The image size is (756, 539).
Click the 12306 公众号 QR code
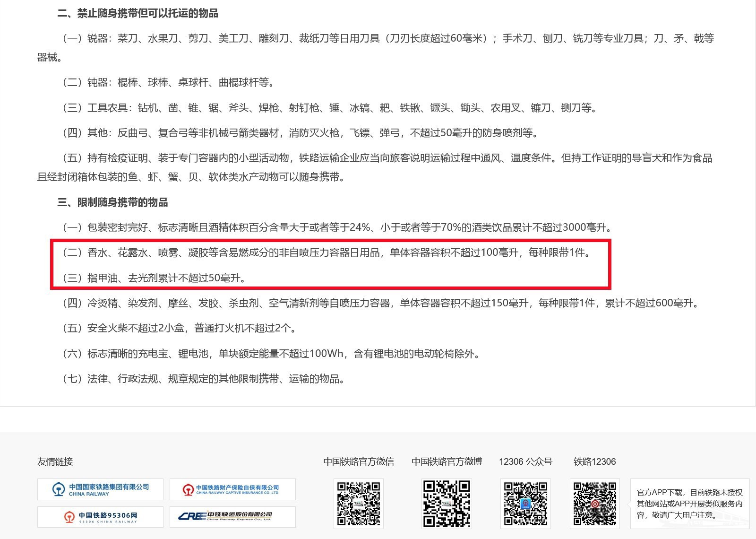[x=525, y=504]
